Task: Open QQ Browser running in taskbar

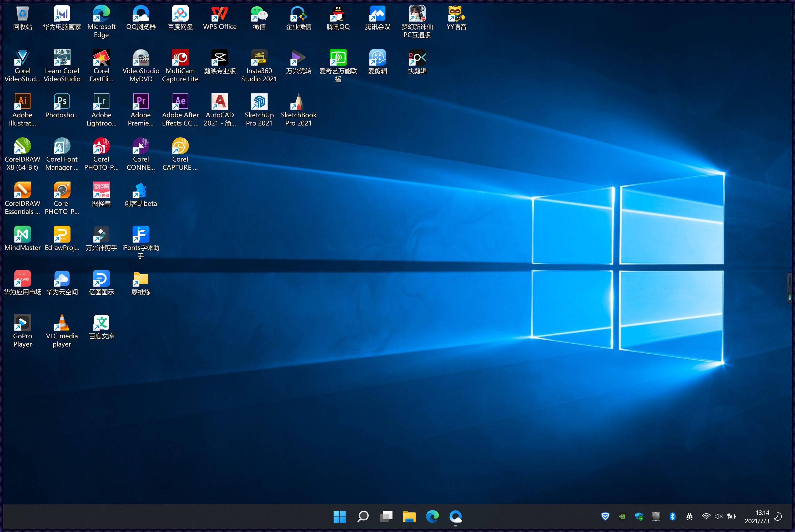Action: click(455, 516)
